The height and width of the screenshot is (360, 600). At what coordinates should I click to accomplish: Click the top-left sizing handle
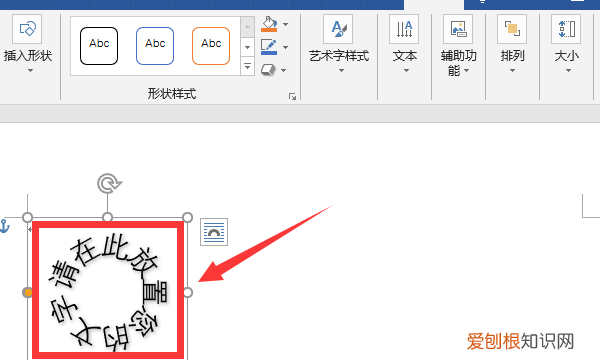[28, 217]
